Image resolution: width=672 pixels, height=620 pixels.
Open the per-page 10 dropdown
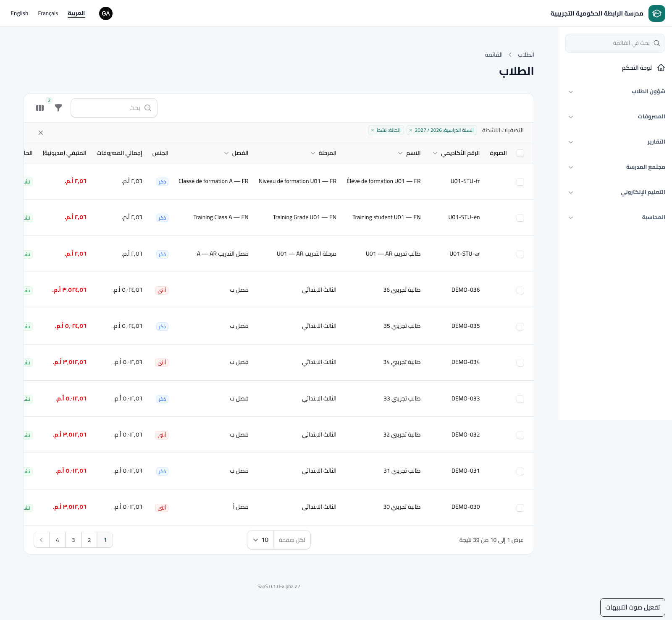point(260,540)
